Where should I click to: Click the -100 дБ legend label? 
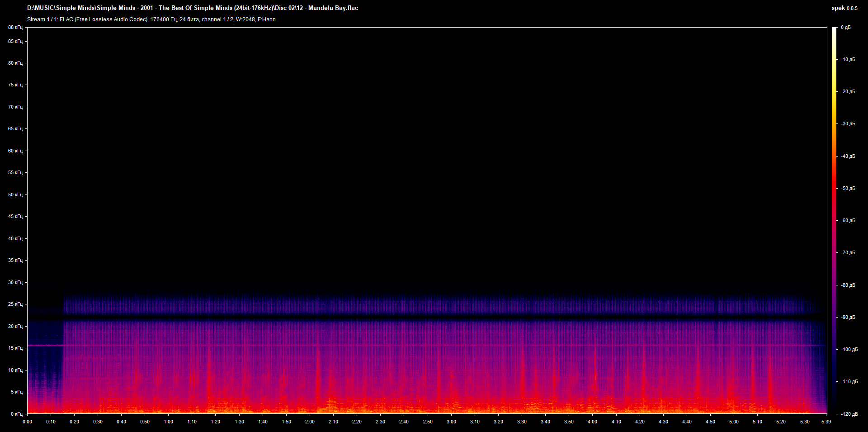coord(849,349)
